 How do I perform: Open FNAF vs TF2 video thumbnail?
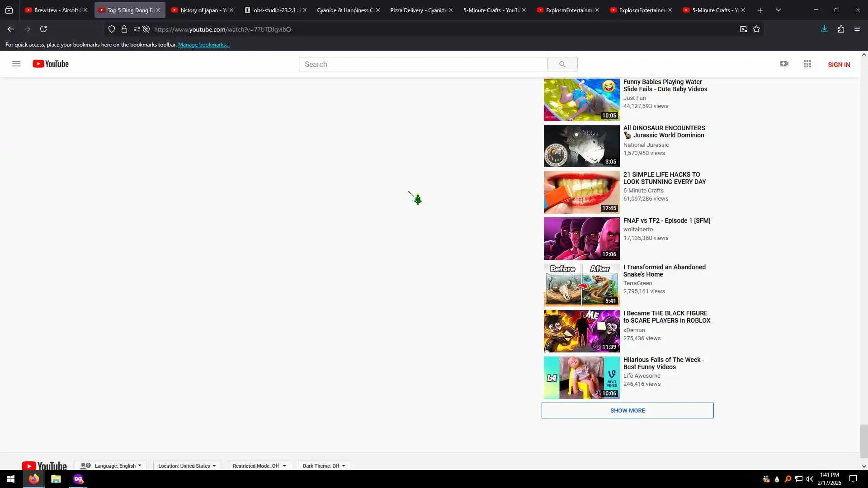(581, 239)
